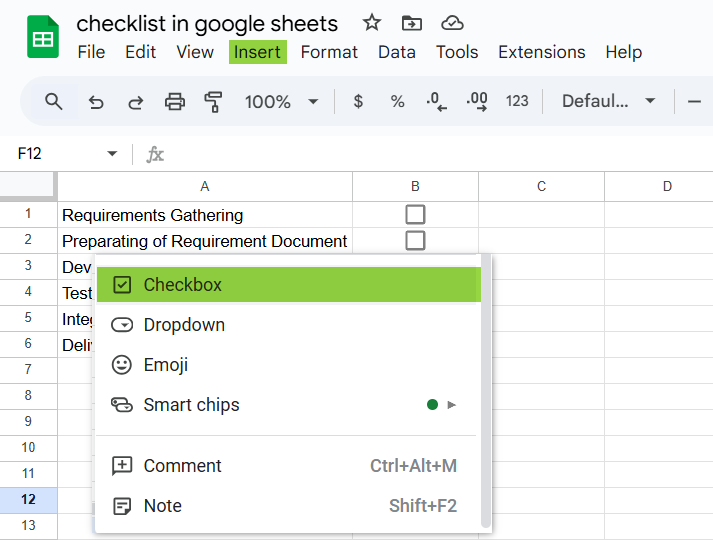Tick the Requirements Gathering checkbox

pos(415,215)
